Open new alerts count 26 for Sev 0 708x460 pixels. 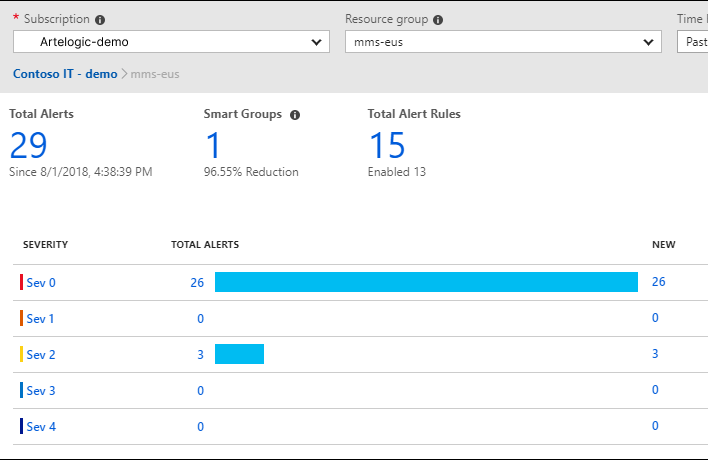point(658,282)
